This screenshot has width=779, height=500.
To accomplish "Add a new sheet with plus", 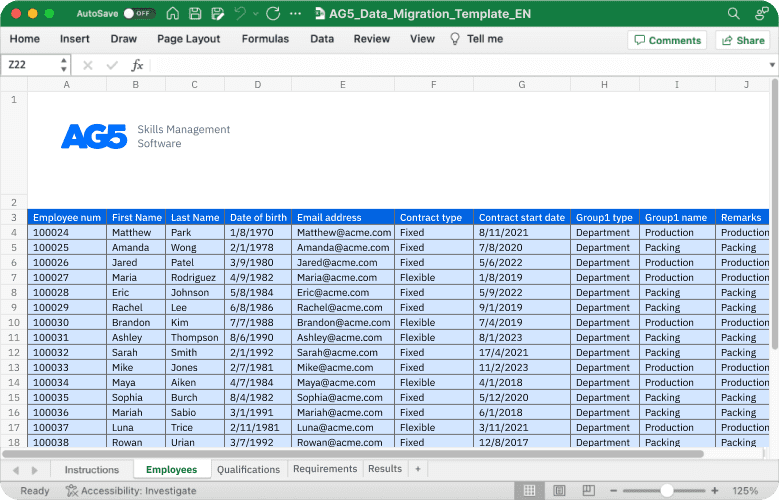I will pyautogui.click(x=418, y=469).
